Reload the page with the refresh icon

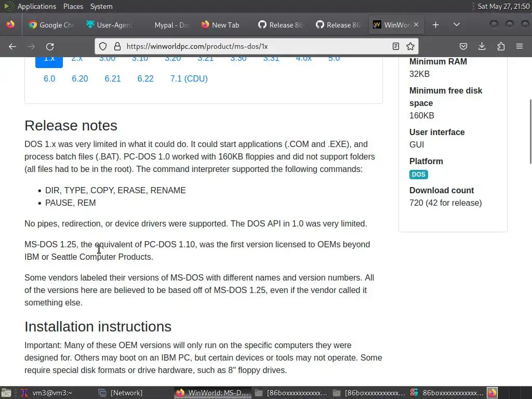50,46
